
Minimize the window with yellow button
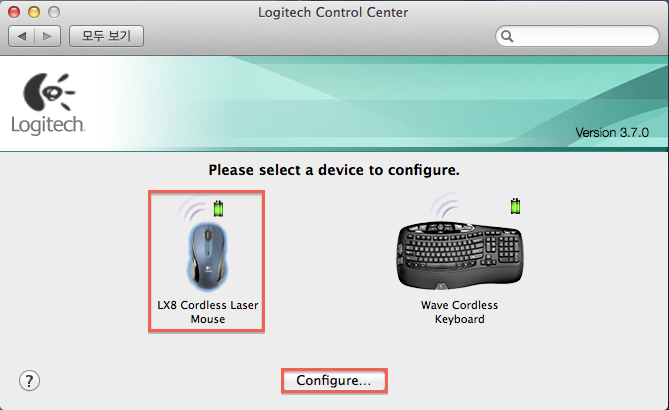click(34, 12)
